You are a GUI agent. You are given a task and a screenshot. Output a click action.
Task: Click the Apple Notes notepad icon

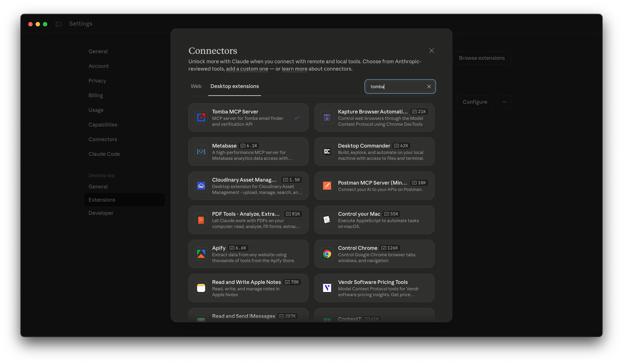[201, 288]
